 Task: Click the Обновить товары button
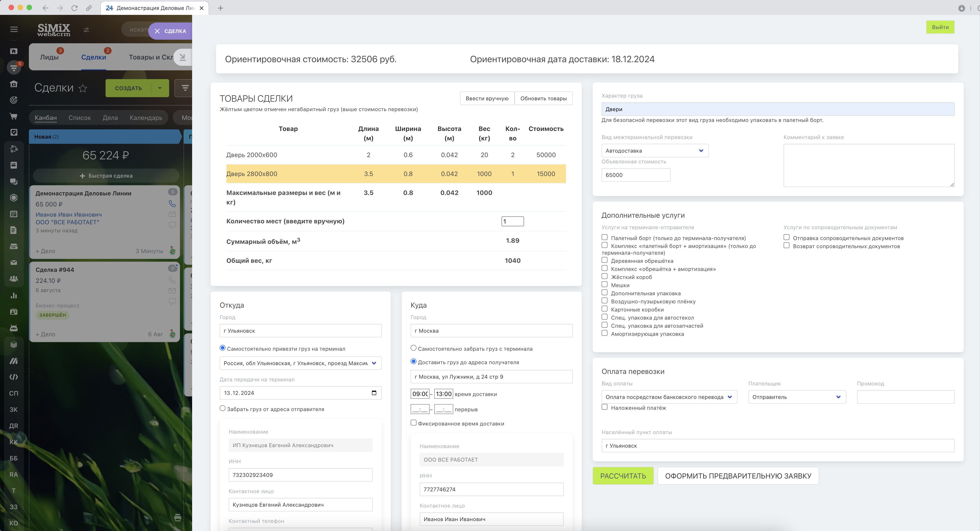(x=543, y=98)
